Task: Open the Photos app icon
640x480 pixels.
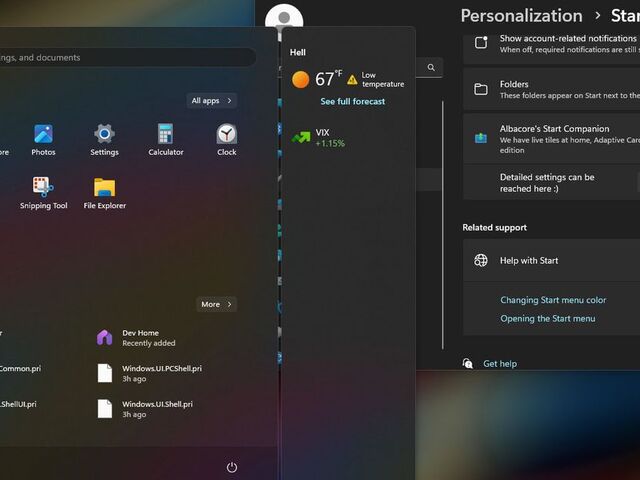Action: (x=43, y=134)
